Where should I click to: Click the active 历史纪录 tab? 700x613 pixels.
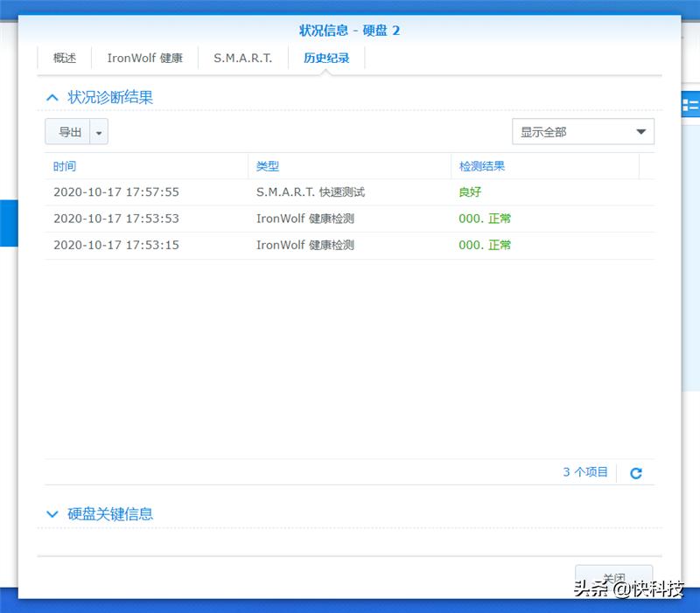(x=325, y=58)
